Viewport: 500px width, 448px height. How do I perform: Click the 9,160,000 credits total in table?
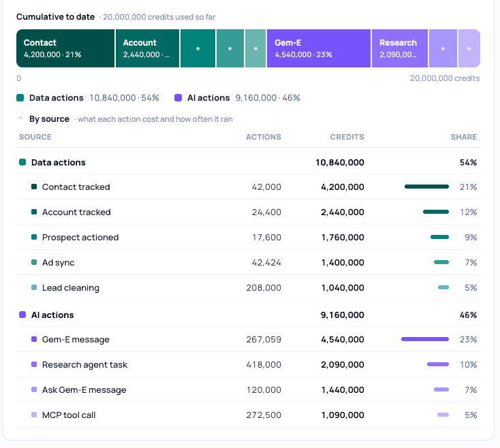pos(343,315)
